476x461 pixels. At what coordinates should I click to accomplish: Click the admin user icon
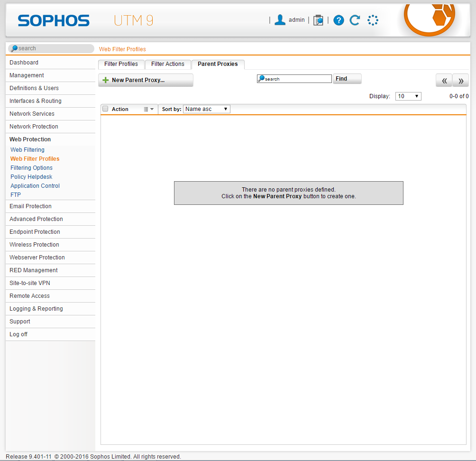coord(280,20)
